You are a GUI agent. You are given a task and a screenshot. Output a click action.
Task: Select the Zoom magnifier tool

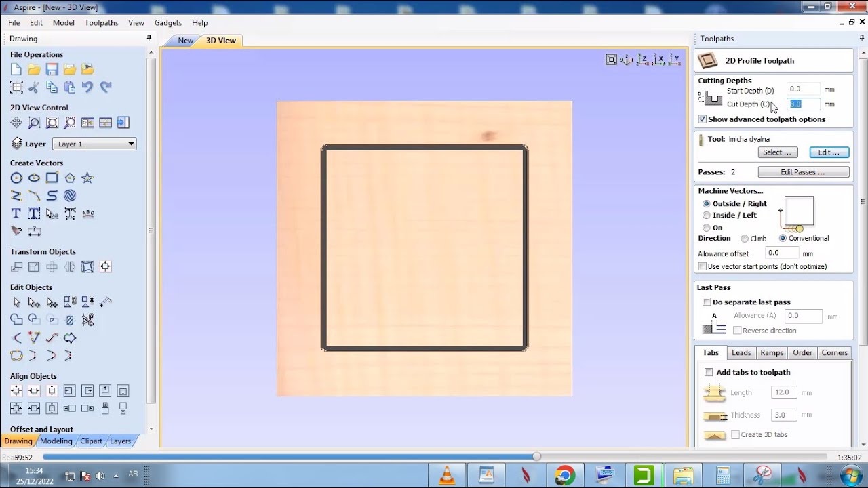point(34,123)
